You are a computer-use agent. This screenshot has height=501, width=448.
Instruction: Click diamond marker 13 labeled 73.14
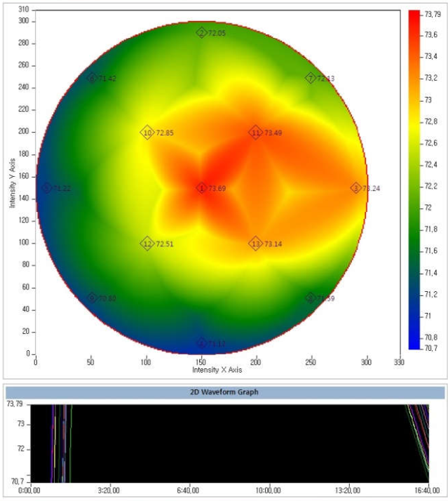tap(256, 243)
